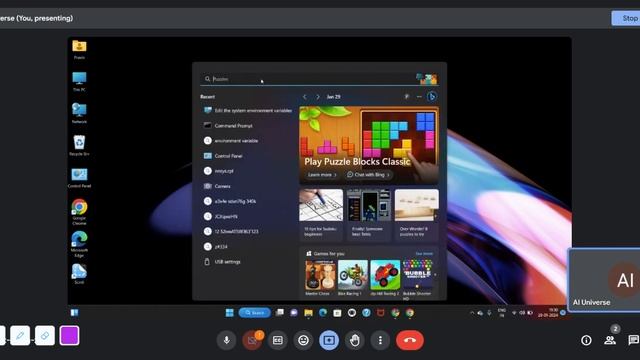Click Learn more on Puzzle Blocks banner
Image resolution: width=640 pixels, height=360 pixels.
tap(322, 175)
